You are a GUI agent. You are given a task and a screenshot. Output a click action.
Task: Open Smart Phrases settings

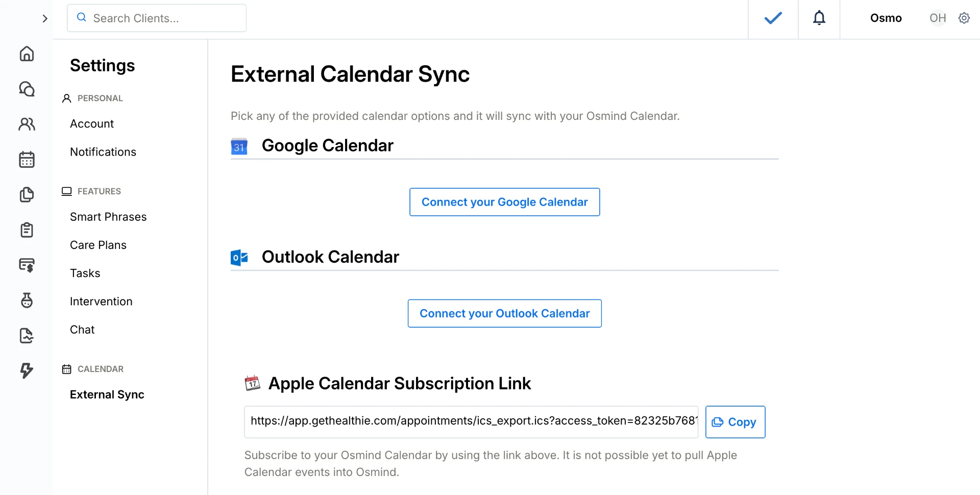108,217
